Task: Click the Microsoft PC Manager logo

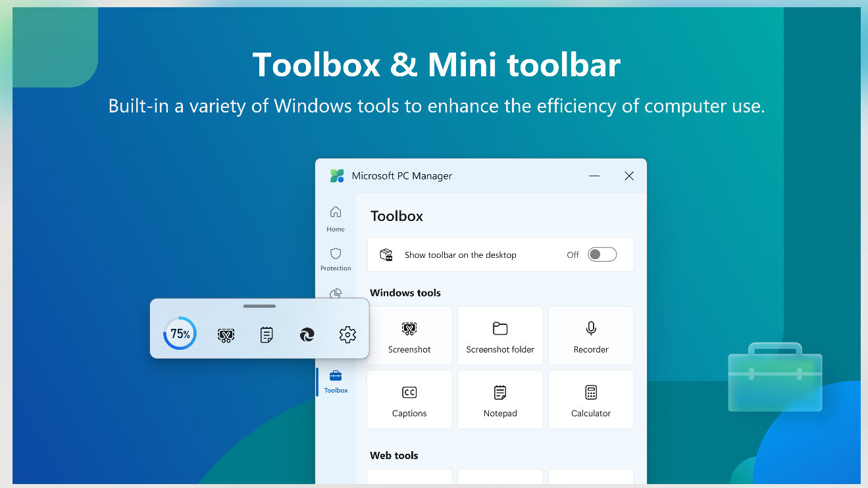Action: pos(337,176)
